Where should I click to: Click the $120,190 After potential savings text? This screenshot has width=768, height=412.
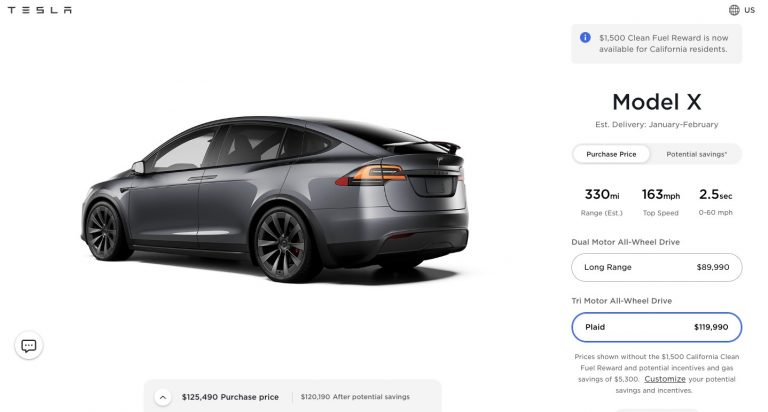point(355,397)
